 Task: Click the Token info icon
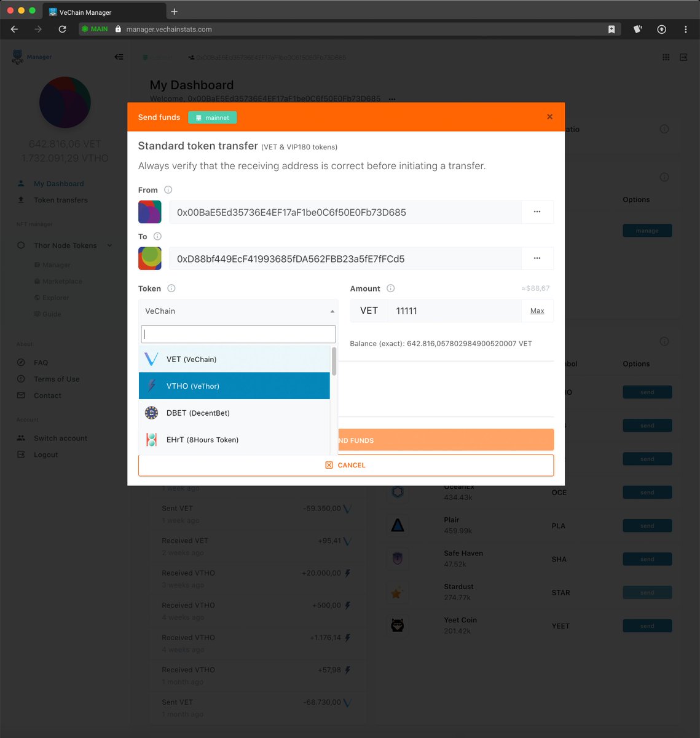(x=171, y=288)
